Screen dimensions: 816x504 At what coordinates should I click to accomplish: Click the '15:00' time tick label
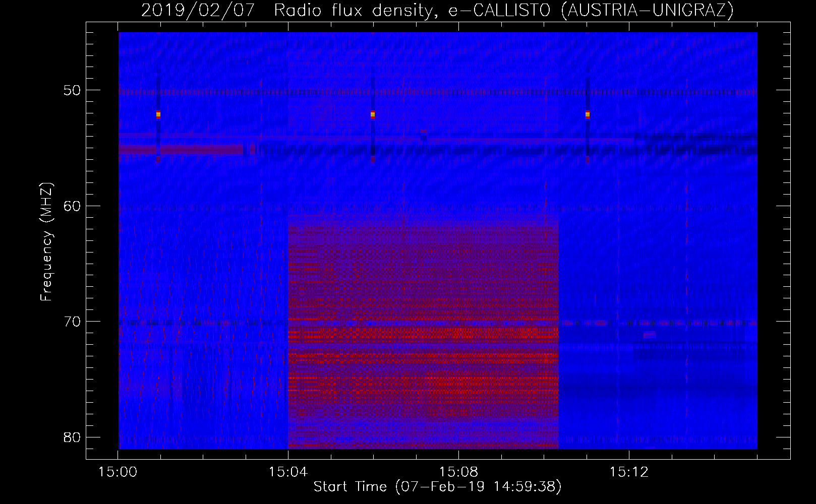click(118, 472)
